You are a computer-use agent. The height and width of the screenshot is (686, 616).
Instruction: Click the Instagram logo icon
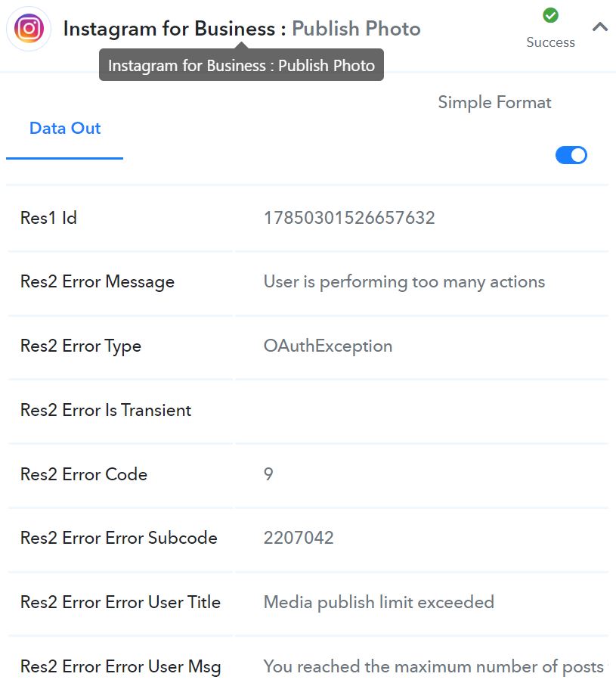29,29
